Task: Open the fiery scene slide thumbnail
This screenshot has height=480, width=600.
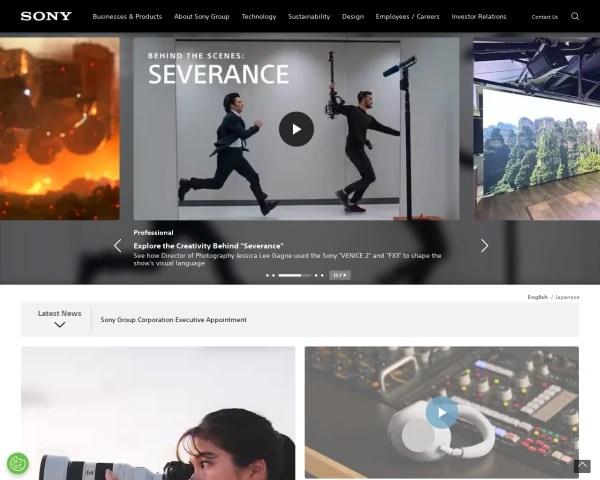Action: 60,129
